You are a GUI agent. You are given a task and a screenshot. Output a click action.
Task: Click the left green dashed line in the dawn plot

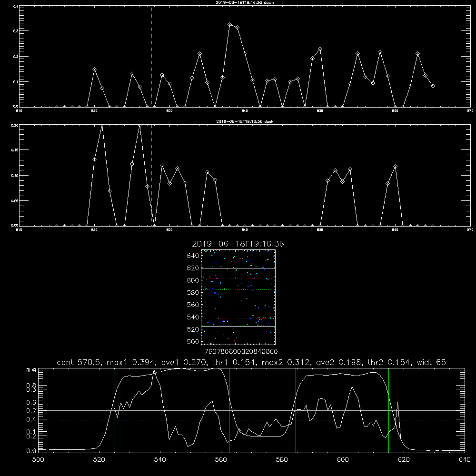tap(151, 56)
